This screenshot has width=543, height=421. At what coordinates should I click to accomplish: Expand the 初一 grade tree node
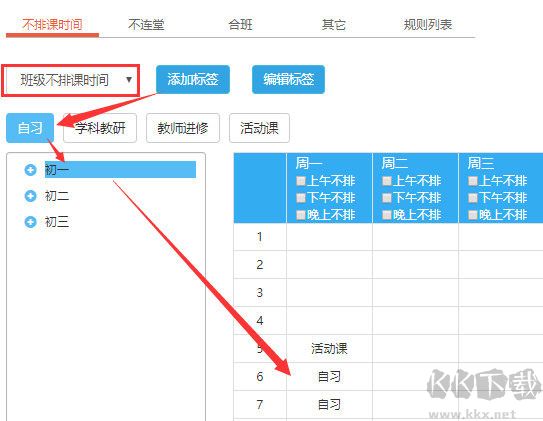(x=30, y=170)
